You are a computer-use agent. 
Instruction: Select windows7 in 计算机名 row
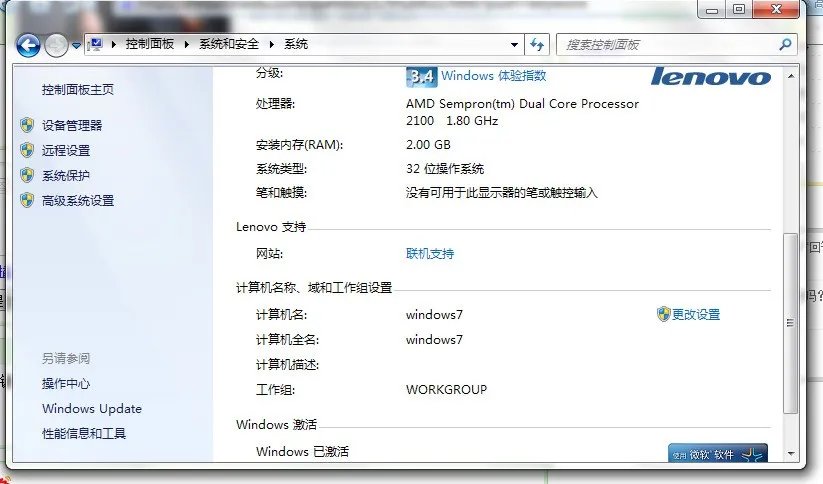pos(435,314)
